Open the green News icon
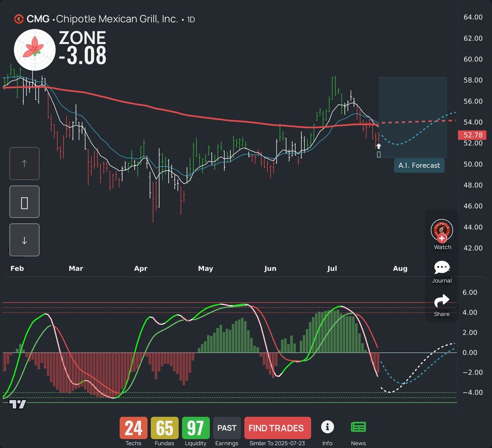 pos(359,427)
